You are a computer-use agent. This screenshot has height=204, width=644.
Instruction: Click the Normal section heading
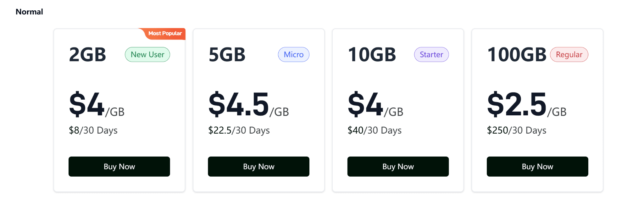coord(29,12)
